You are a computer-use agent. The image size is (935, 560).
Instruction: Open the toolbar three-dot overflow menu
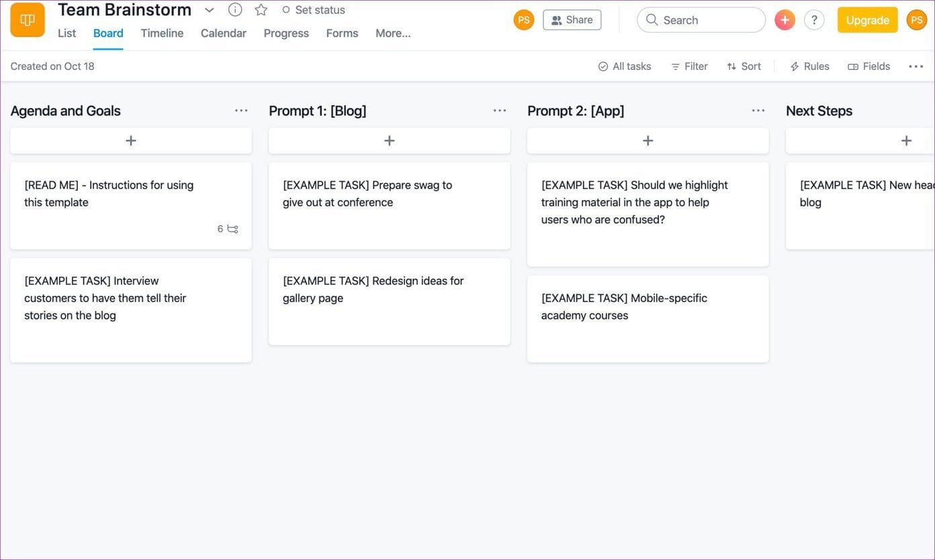pyautogui.click(x=916, y=66)
